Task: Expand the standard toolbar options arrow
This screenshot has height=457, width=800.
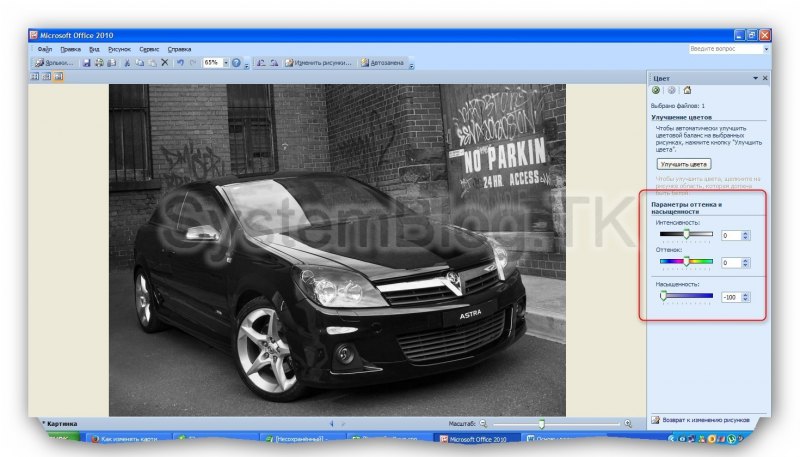Action: tap(247, 64)
